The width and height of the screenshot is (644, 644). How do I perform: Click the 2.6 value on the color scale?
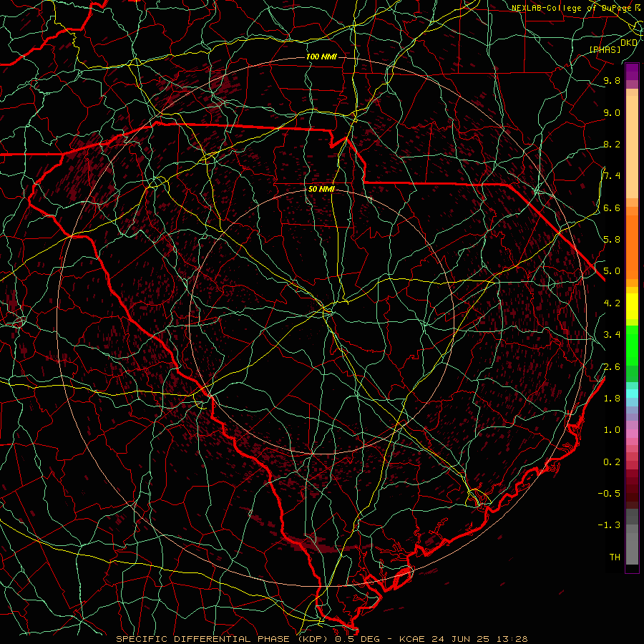[x=612, y=367]
